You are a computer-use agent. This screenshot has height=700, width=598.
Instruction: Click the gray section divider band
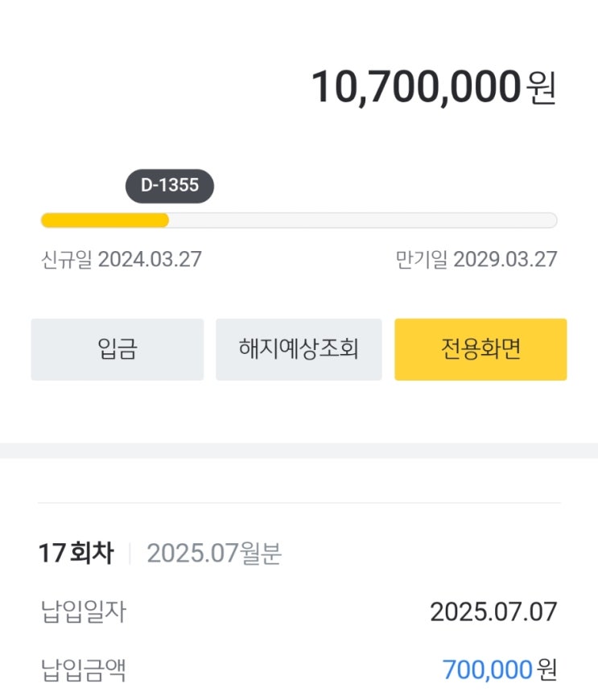pyautogui.click(x=299, y=451)
